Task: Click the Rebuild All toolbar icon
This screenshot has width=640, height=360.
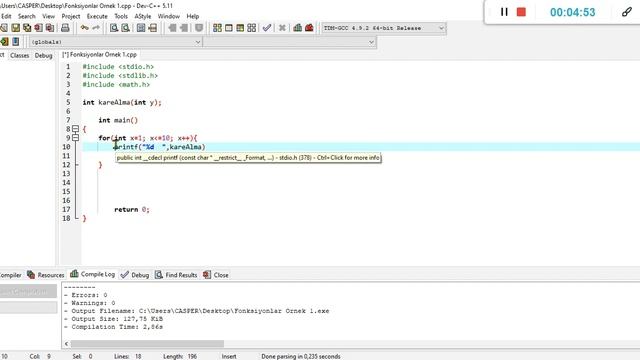Action: pyautogui.click(x=251, y=28)
